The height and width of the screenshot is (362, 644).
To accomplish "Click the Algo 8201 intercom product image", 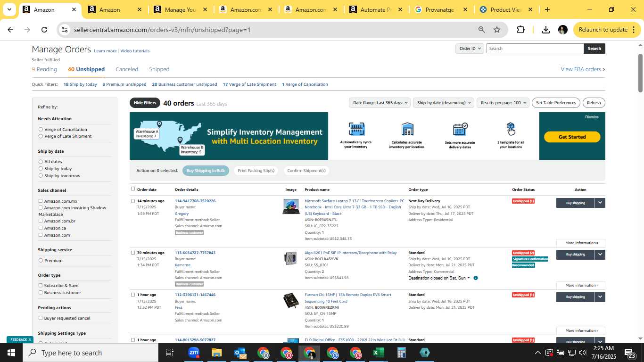I will tap(291, 258).
